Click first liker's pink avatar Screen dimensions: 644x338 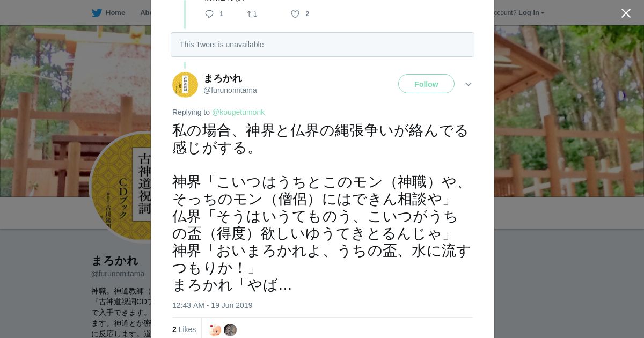click(x=215, y=330)
